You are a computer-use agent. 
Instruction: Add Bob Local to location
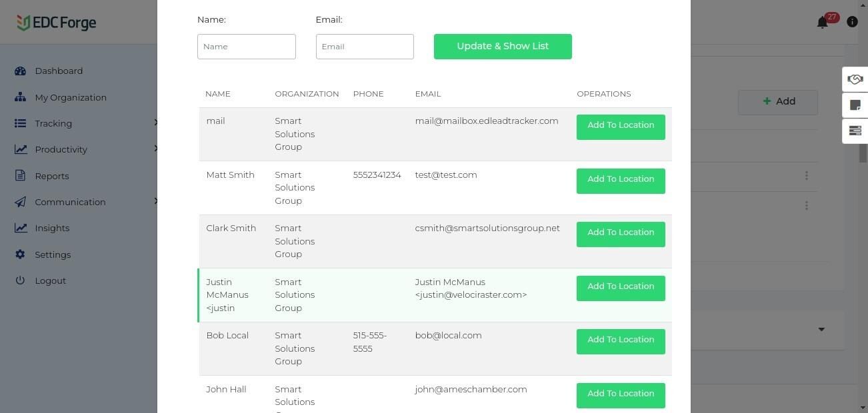click(x=621, y=340)
